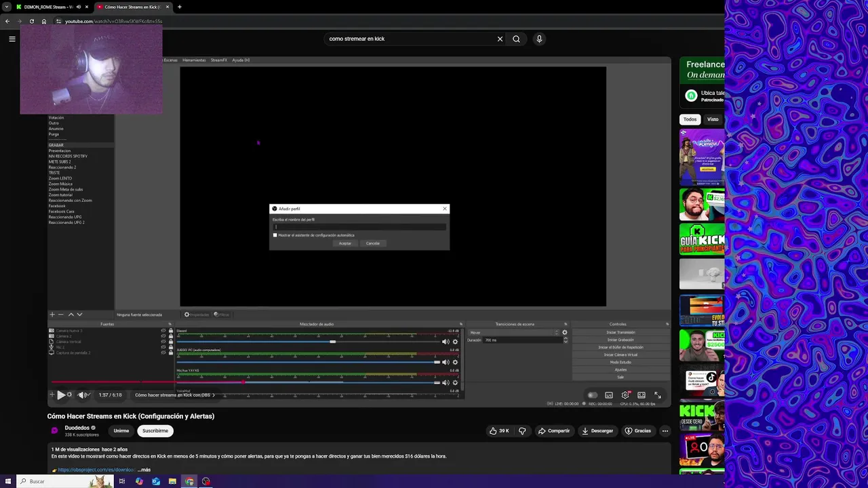Mute the Discord audio channel

(x=446, y=342)
